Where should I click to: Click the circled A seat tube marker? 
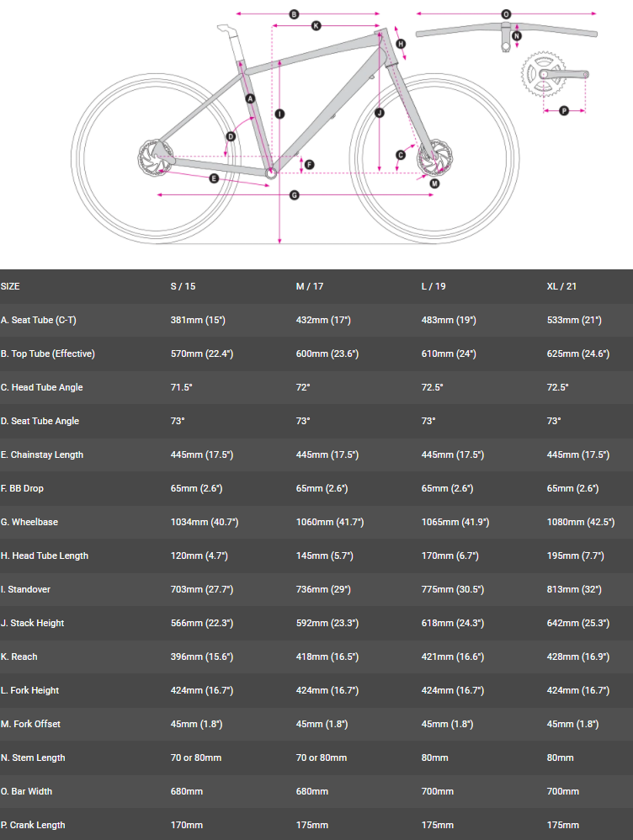[x=250, y=98]
